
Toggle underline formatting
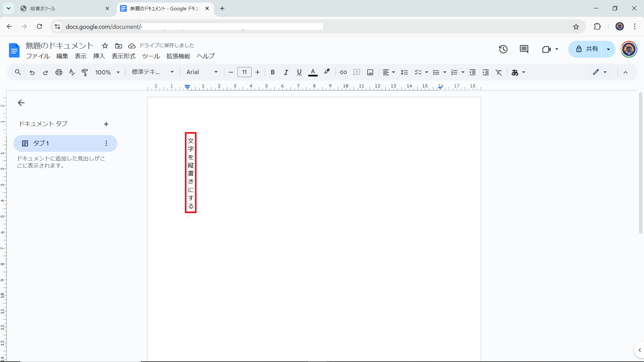click(299, 72)
